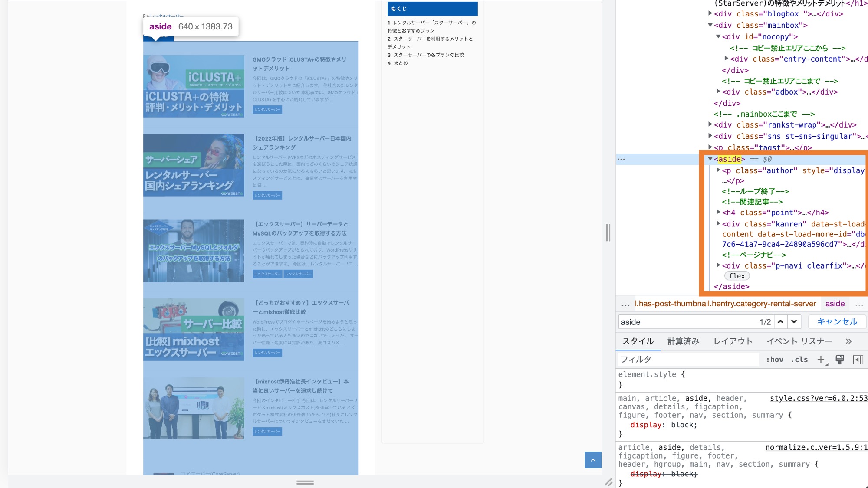Go to TOC item 1 スターサーバーの特徴
Screen dimensions: 868x488
click(432, 26)
